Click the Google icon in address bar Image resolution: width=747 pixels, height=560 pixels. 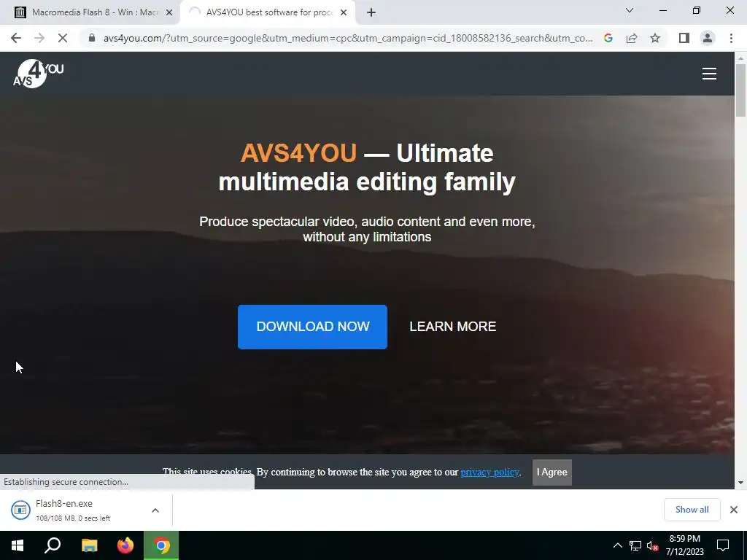tap(608, 38)
